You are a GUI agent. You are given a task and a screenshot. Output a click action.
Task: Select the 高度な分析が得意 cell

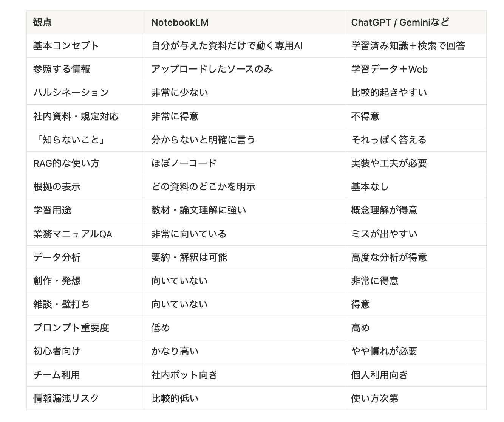click(x=389, y=258)
